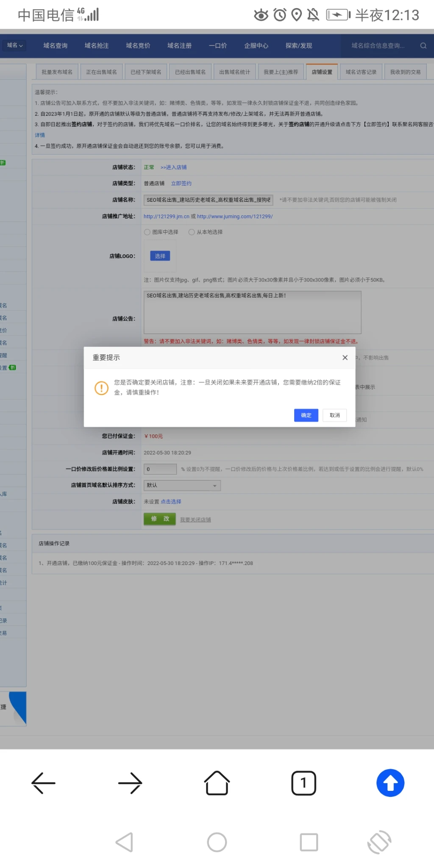The width and height of the screenshot is (434, 868).
Task: Tap the blue upload arrow icon
Action: click(390, 783)
